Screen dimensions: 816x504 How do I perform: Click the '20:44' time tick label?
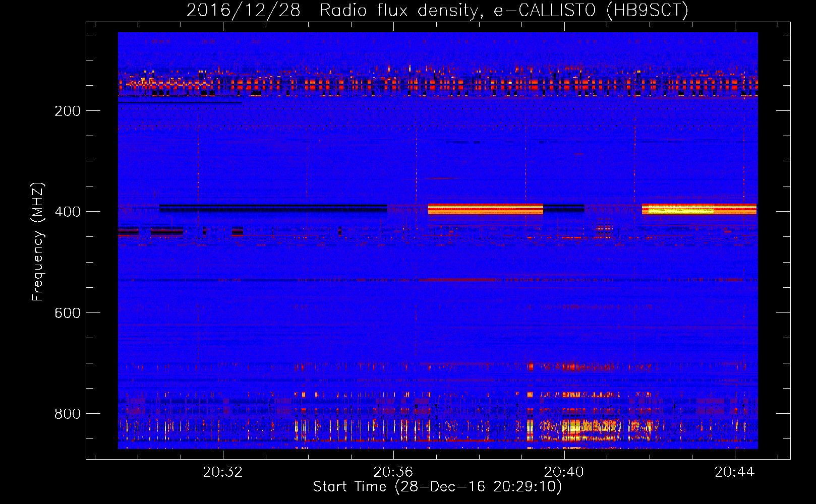click(734, 472)
